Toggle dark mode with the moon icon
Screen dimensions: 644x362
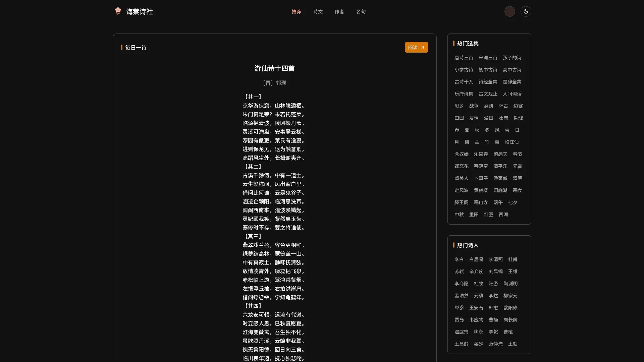[x=526, y=11]
